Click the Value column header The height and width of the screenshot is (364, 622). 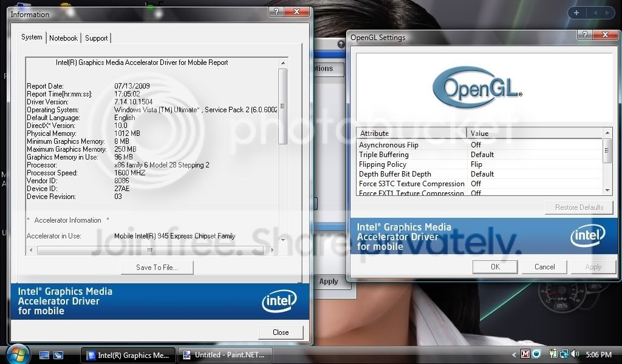535,133
